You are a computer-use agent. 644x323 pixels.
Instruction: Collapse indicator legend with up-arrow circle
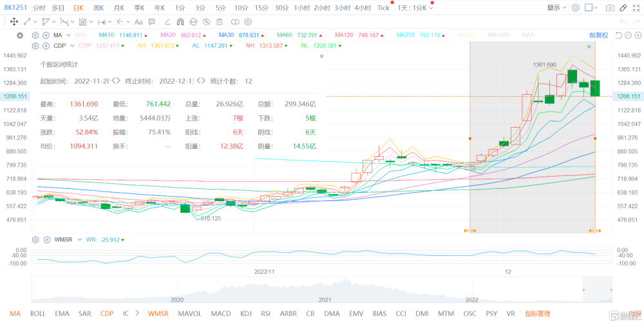coord(20,35)
